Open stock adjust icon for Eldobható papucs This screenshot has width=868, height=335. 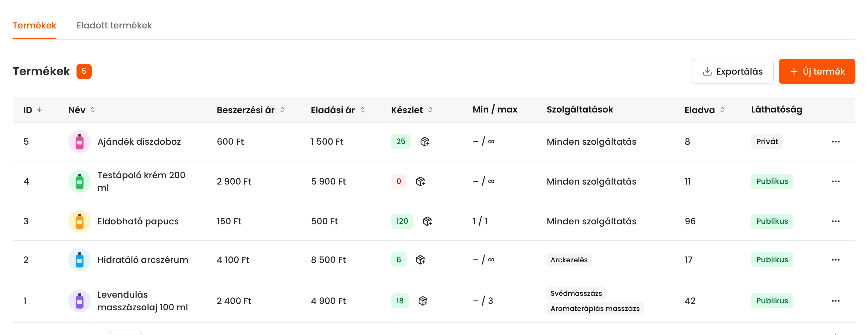coord(427,221)
